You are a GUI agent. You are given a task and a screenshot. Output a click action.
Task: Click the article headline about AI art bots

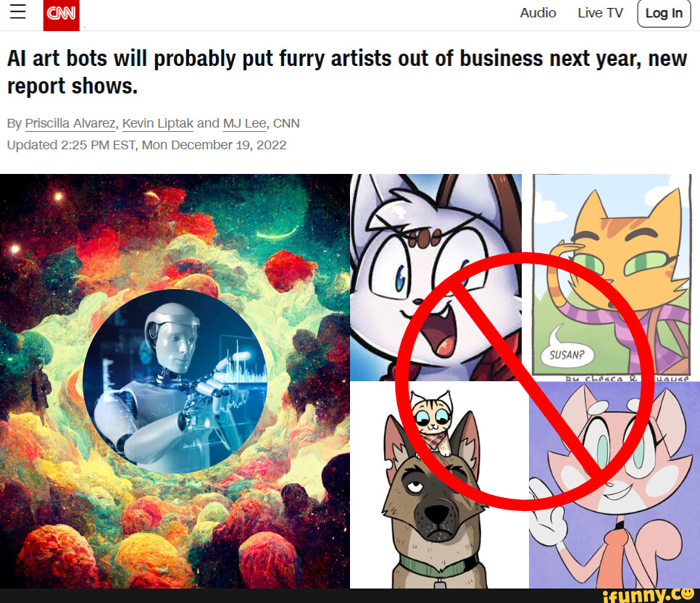pos(347,72)
